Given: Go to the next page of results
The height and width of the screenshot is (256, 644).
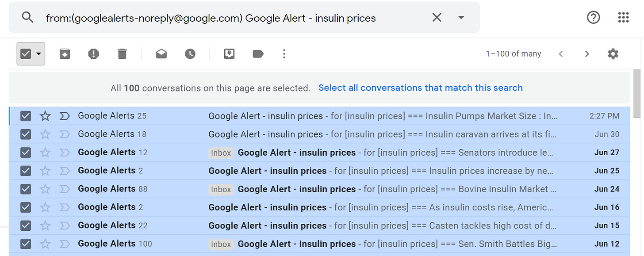Looking at the screenshot, I should [587, 54].
